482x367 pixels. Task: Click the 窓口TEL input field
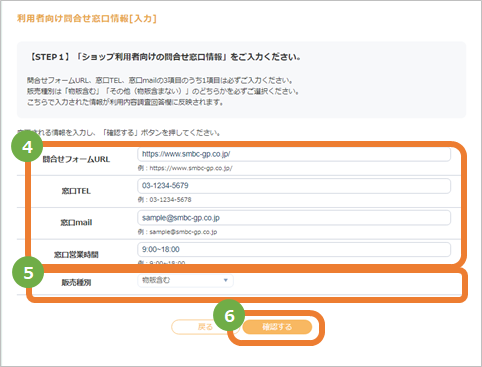pos(294,186)
